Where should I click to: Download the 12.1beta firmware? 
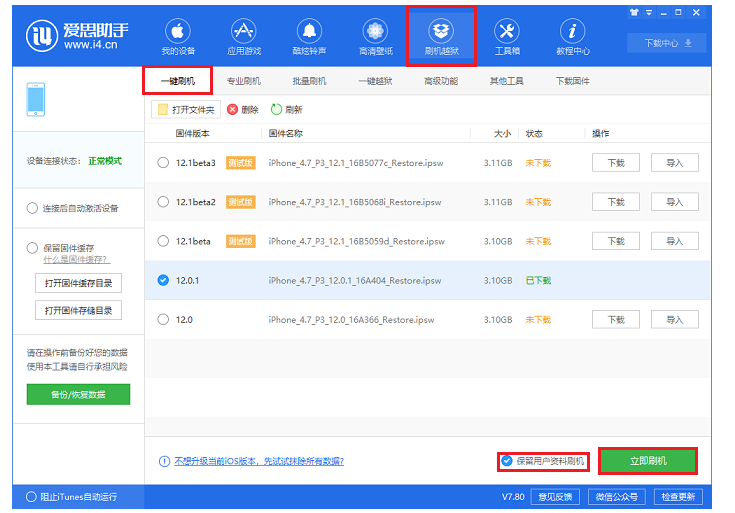click(x=616, y=241)
